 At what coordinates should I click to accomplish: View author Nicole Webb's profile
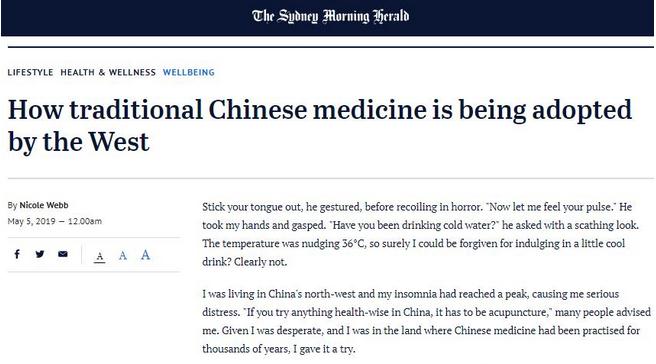pyautogui.click(x=44, y=205)
